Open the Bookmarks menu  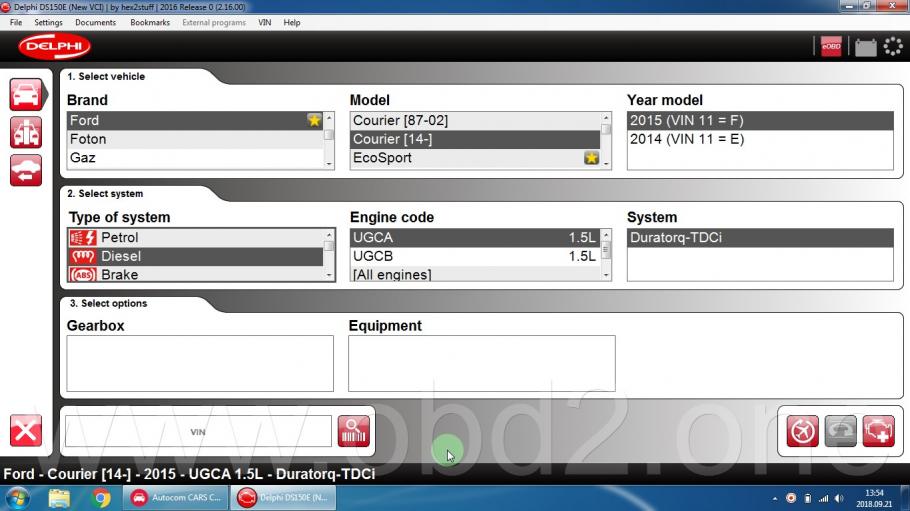(x=150, y=23)
